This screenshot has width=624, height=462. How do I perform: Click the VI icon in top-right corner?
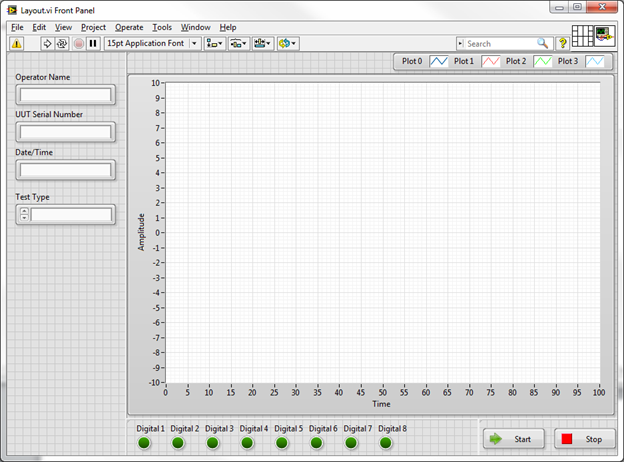tap(606, 36)
